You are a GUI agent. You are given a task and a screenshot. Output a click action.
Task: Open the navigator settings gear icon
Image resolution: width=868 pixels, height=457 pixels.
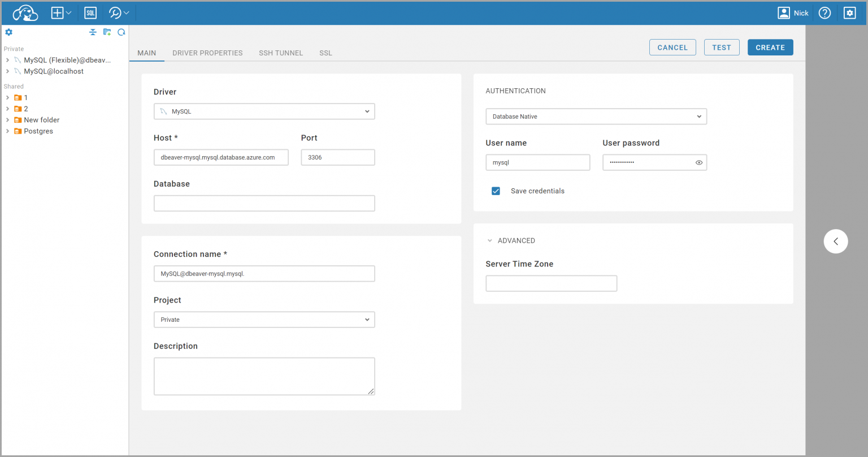click(8, 32)
